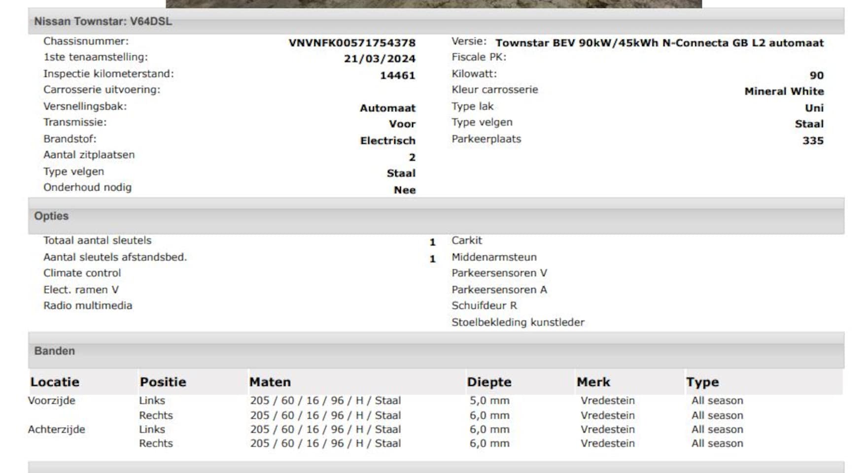
Task: Click the Inspectie kilometerstand value 14461
Action: pyautogui.click(x=397, y=75)
